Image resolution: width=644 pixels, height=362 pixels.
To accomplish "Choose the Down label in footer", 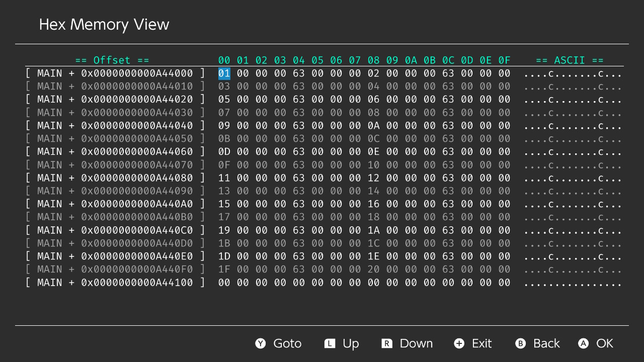I will [416, 343].
